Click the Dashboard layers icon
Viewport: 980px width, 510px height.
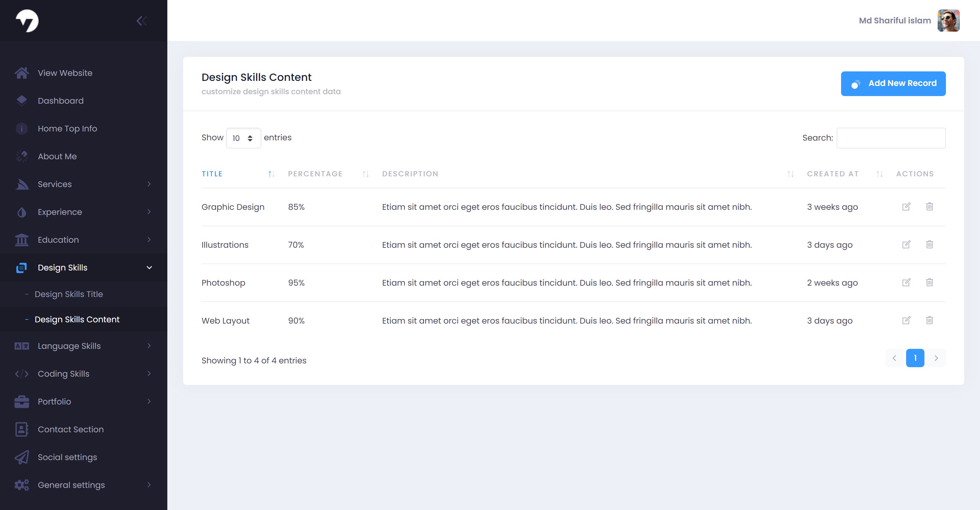pos(22,100)
